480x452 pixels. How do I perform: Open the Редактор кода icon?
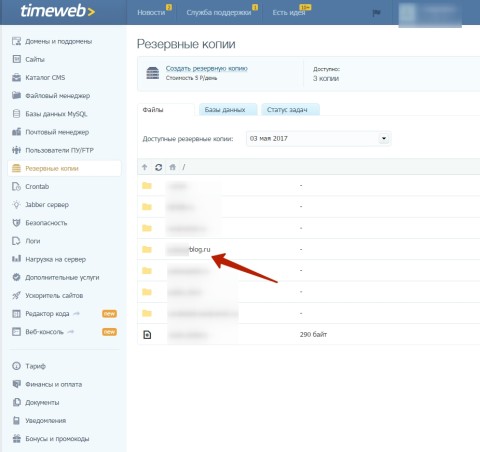pyautogui.click(x=16, y=313)
